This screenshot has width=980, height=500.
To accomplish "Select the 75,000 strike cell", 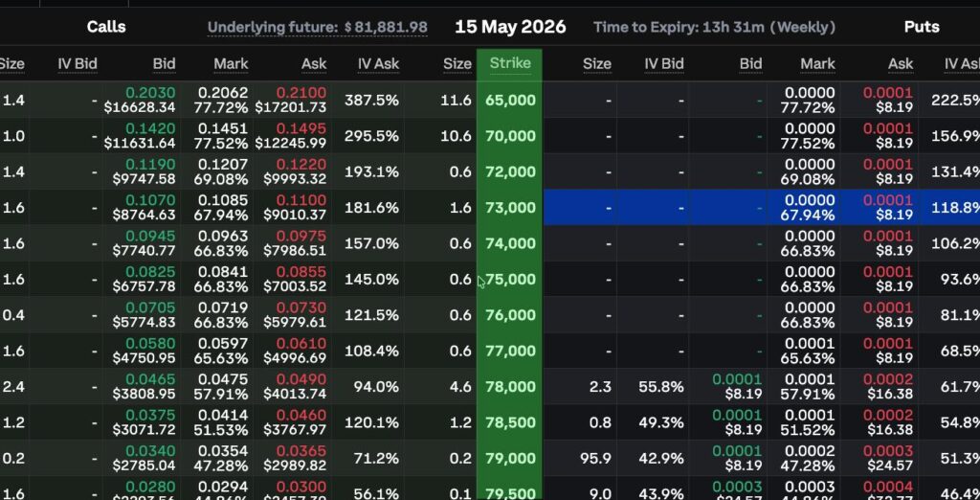I will tap(510, 279).
